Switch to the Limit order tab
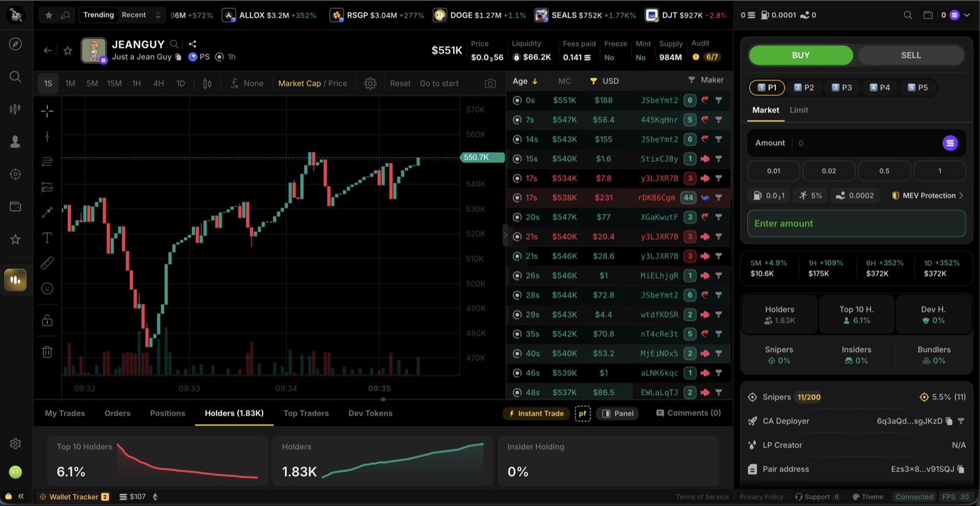 pyautogui.click(x=799, y=110)
